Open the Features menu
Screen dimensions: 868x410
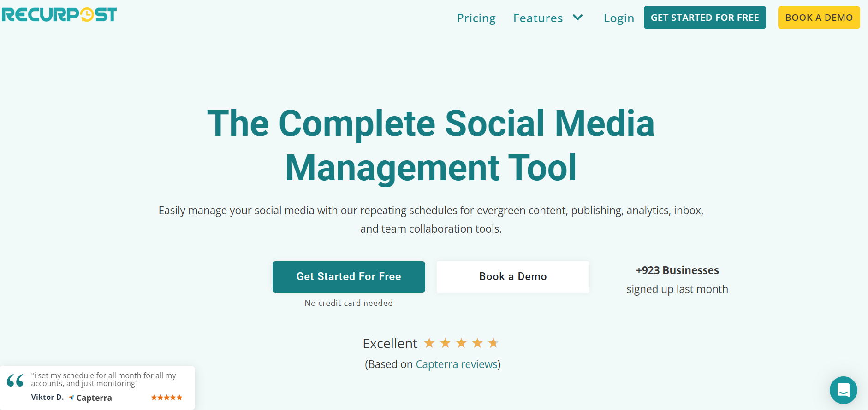tap(538, 18)
